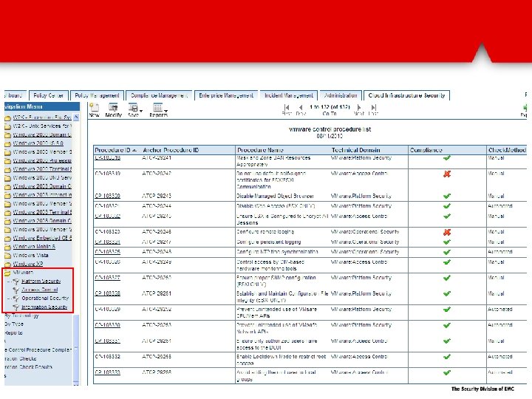Viewport: 532px width, 399px height.
Task: Open the Reports dropdown arrow
Action: pos(166,111)
